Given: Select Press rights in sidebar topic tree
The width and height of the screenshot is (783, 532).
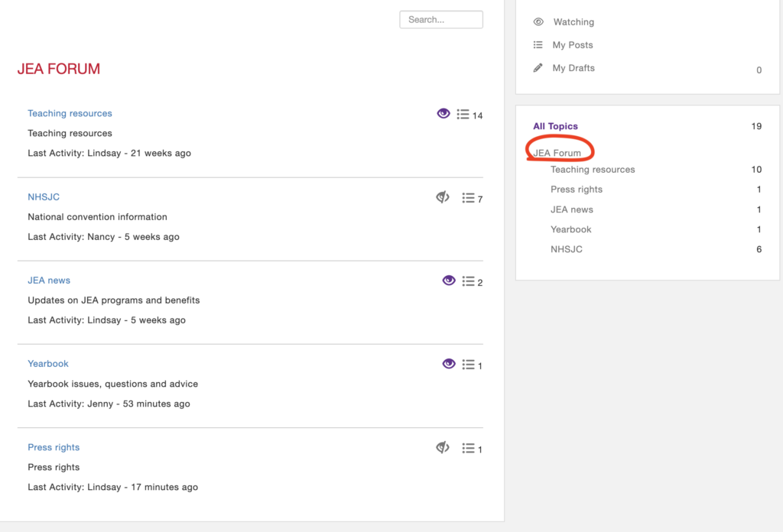Looking at the screenshot, I should (577, 189).
